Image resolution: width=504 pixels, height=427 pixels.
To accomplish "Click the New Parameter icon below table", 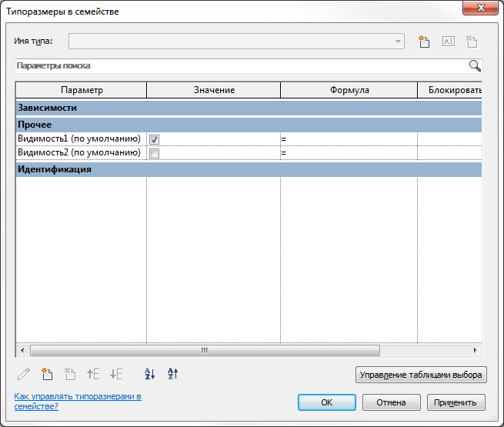I will click(x=46, y=375).
